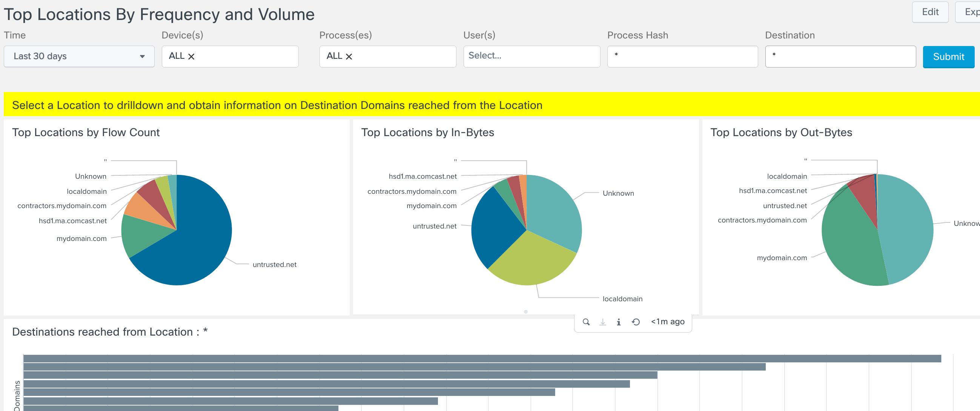Click the Destination input field
980x411 pixels.
click(840, 56)
